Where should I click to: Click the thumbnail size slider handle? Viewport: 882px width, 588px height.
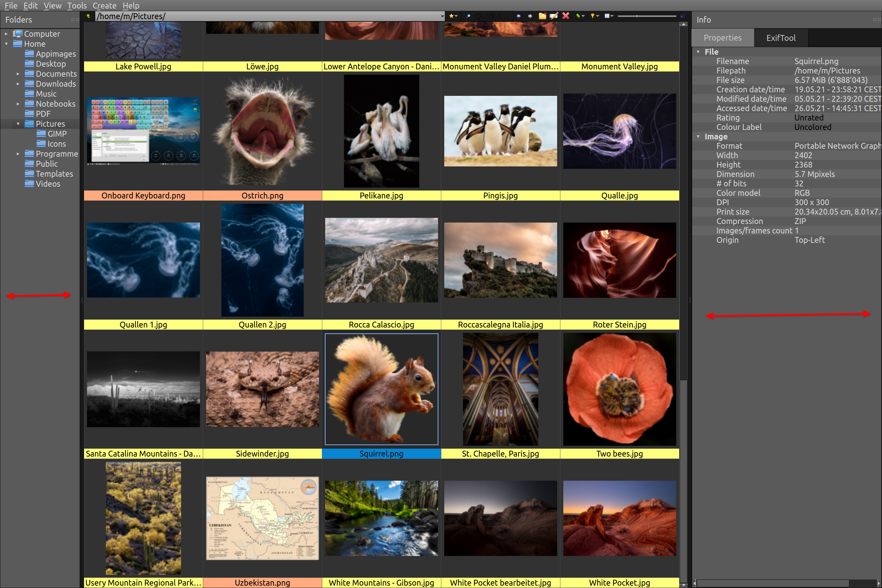pos(637,16)
